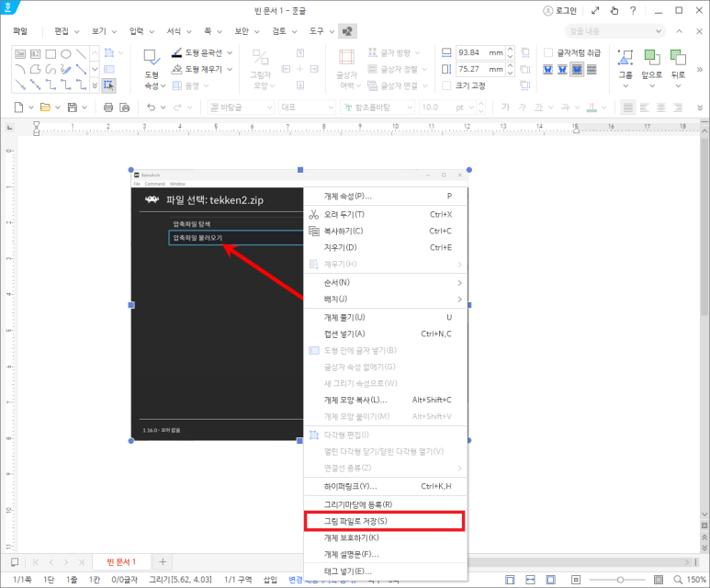Image resolution: width=710 pixels, height=588 pixels.
Task: Toggle the second text-wrap top-bottom option
Action: tap(562, 69)
